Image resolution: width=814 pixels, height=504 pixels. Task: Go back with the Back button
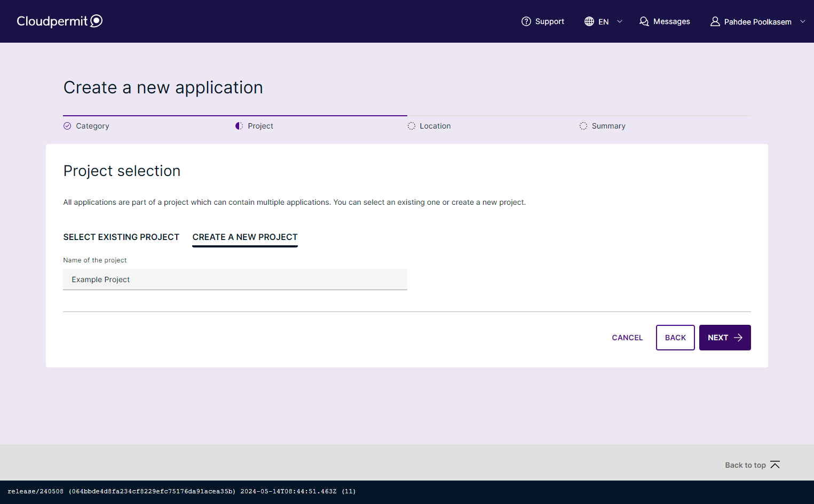pos(675,338)
